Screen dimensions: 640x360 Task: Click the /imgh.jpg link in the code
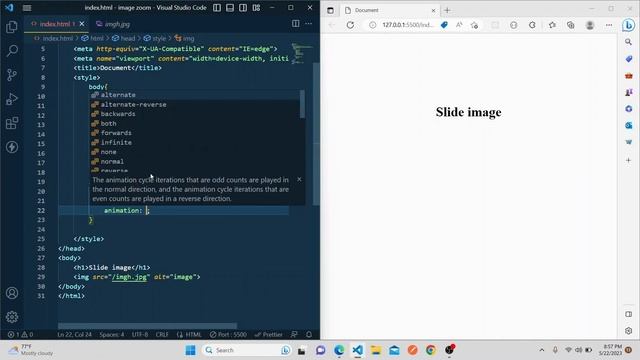129,277
